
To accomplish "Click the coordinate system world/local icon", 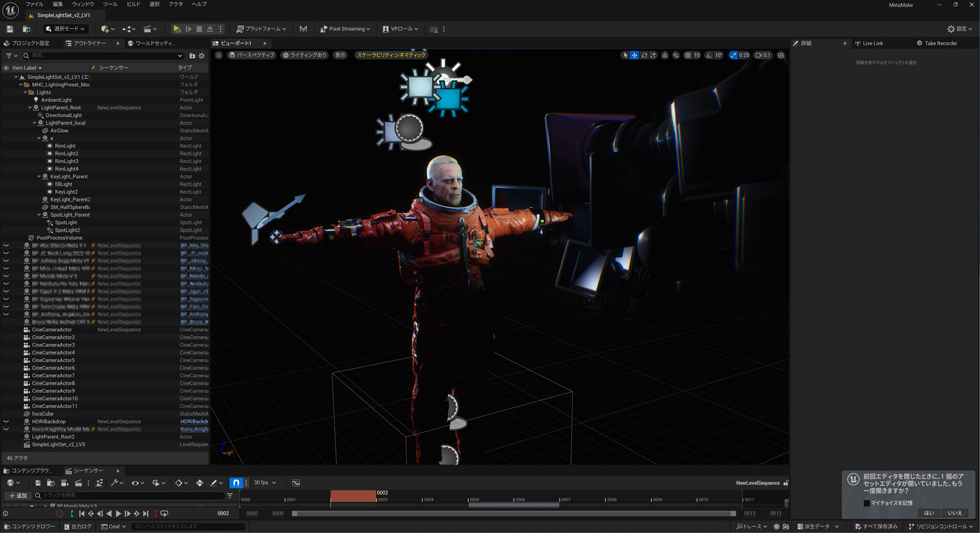I will pyautogui.click(x=665, y=55).
